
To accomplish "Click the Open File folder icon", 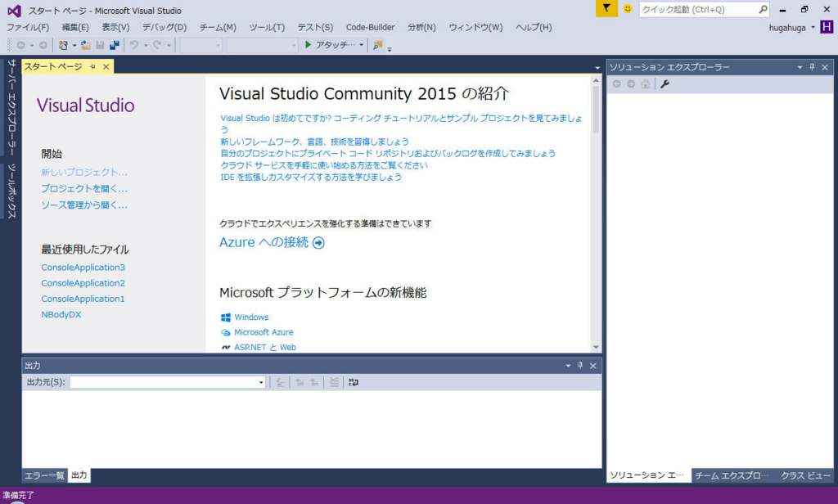I will pos(85,46).
